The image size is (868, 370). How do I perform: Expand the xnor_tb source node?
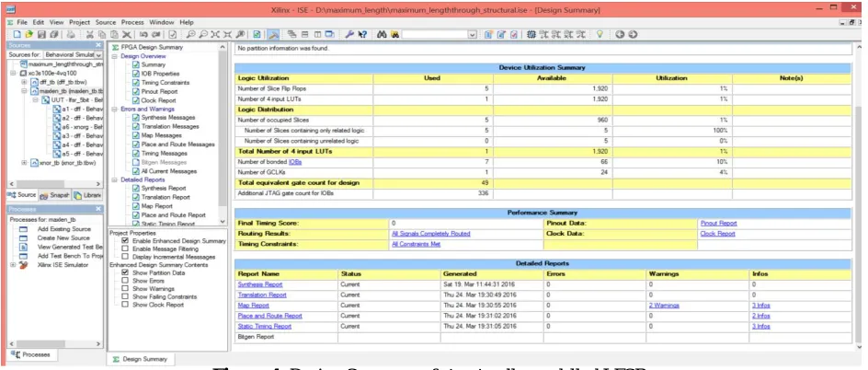point(24,163)
